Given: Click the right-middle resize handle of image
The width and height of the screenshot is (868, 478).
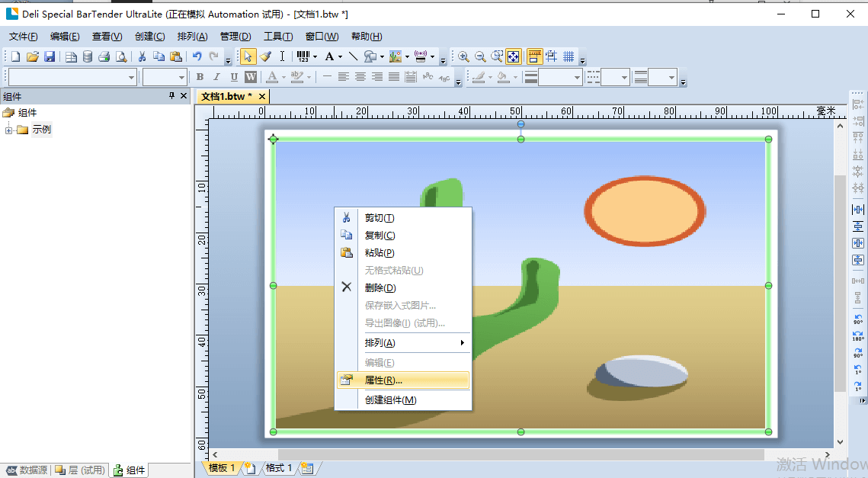Looking at the screenshot, I should (768, 285).
